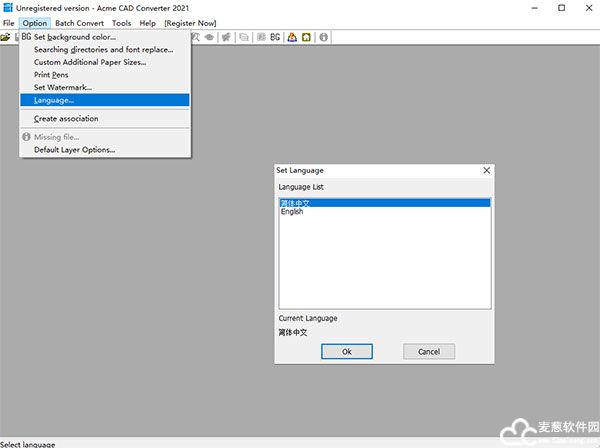600x448 pixels.
Task: Open the Help menu
Action: [x=147, y=23]
